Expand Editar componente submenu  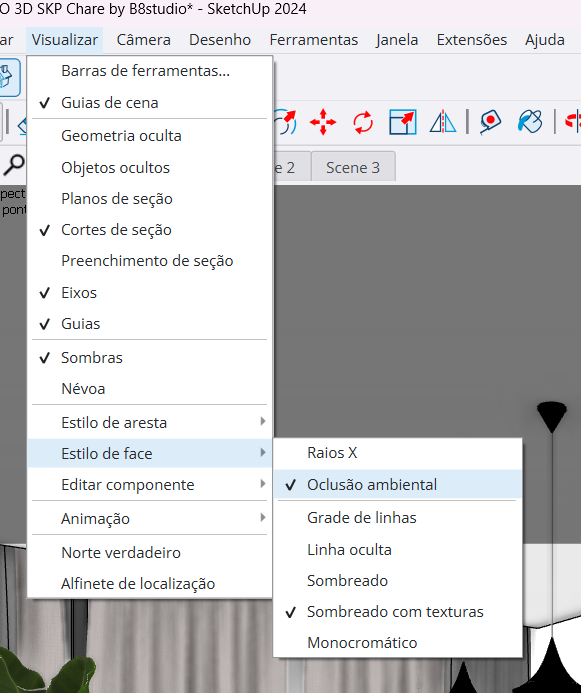pyautogui.click(x=150, y=485)
